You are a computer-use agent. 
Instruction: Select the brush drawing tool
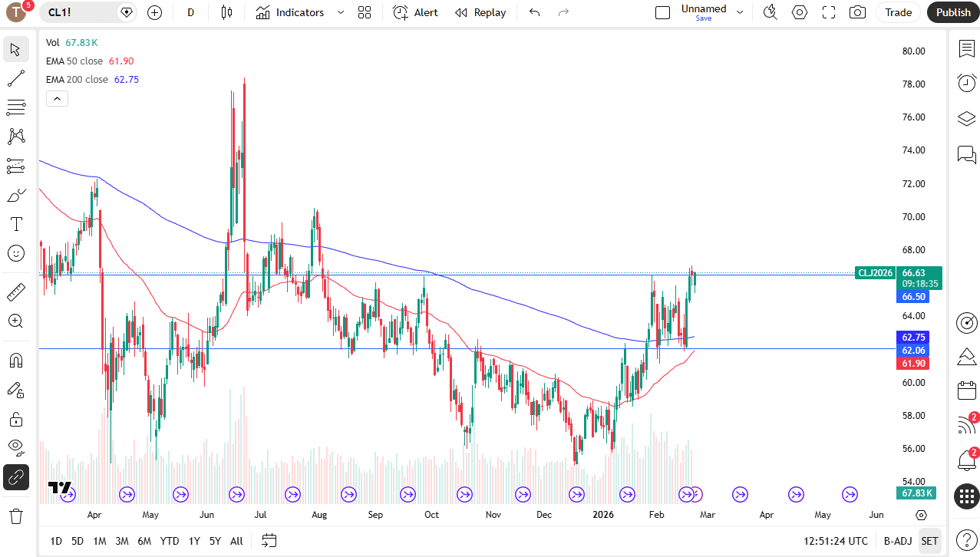coord(15,195)
